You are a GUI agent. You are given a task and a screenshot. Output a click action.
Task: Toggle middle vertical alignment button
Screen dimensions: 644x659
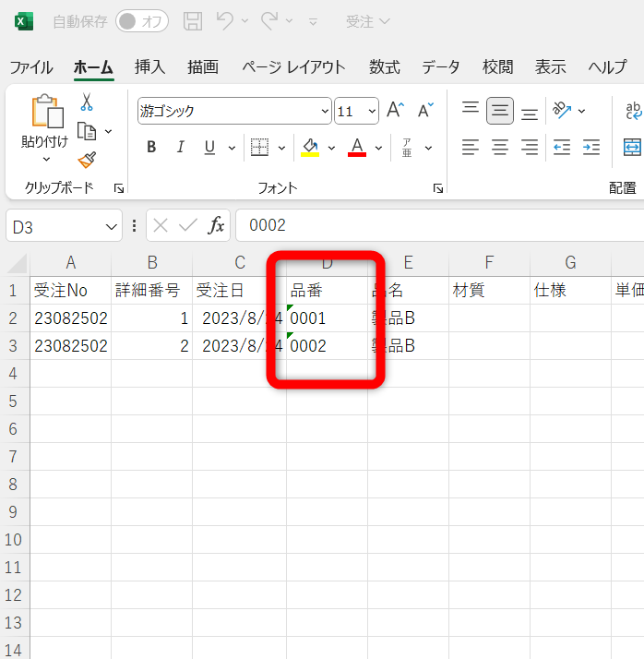[x=500, y=111]
